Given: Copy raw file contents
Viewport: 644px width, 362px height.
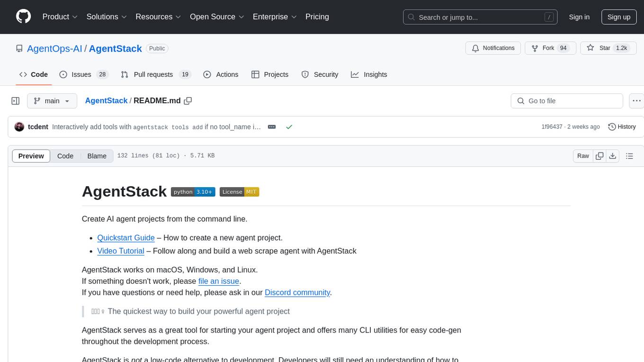Looking at the screenshot, I should (599, 156).
